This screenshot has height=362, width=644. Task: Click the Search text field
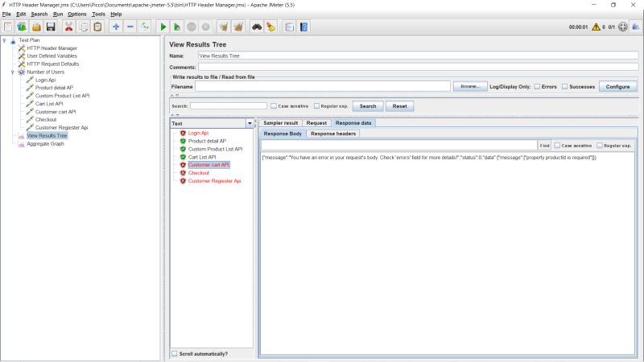229,106
